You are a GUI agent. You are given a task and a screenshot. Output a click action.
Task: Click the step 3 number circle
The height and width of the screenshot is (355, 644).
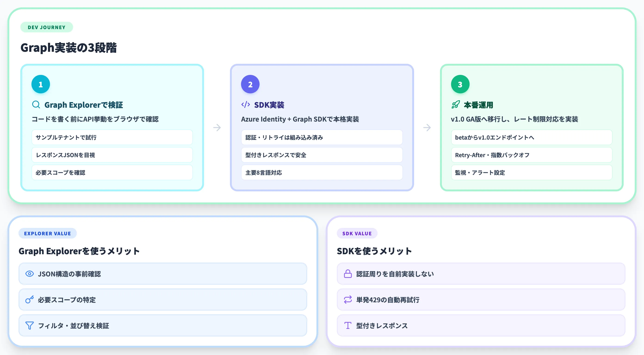coord(460,84)
